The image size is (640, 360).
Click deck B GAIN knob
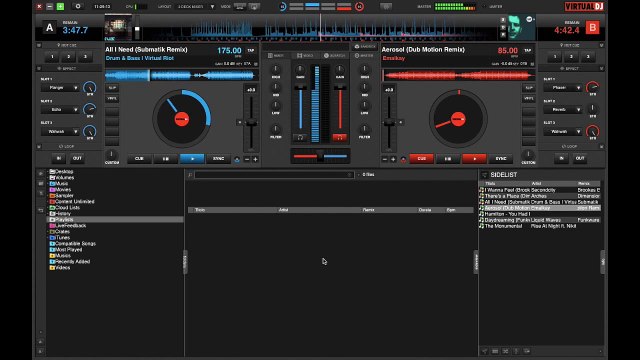[x=340, y=69]
